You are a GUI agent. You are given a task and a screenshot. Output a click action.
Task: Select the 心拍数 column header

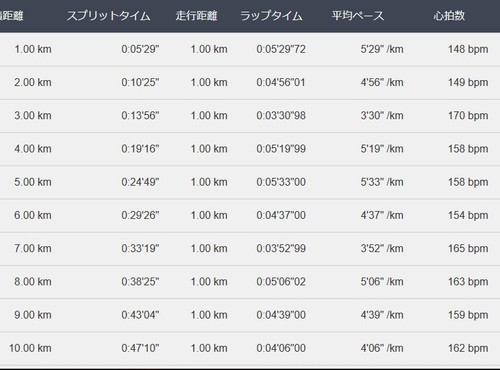(x=449, y=16)
